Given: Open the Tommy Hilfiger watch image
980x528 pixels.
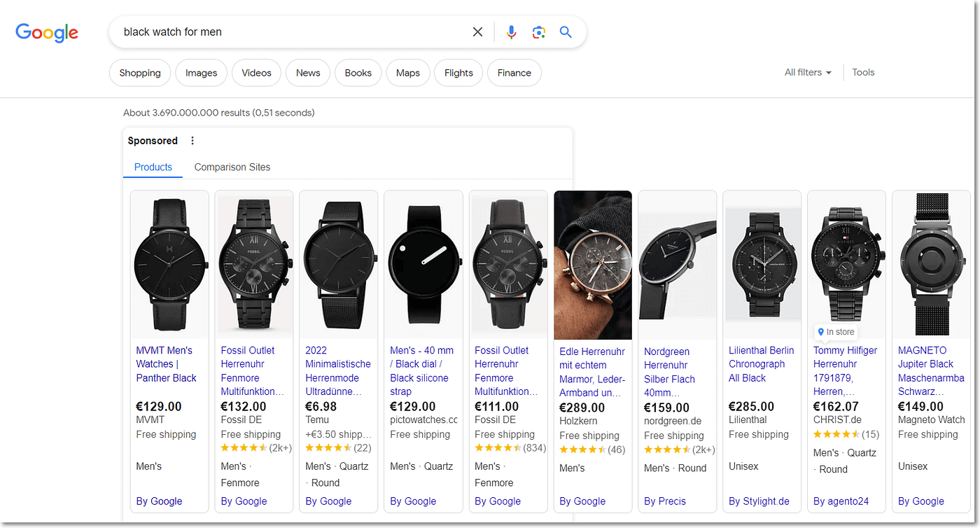Looking at the screenshot, I should click(847, 265).
